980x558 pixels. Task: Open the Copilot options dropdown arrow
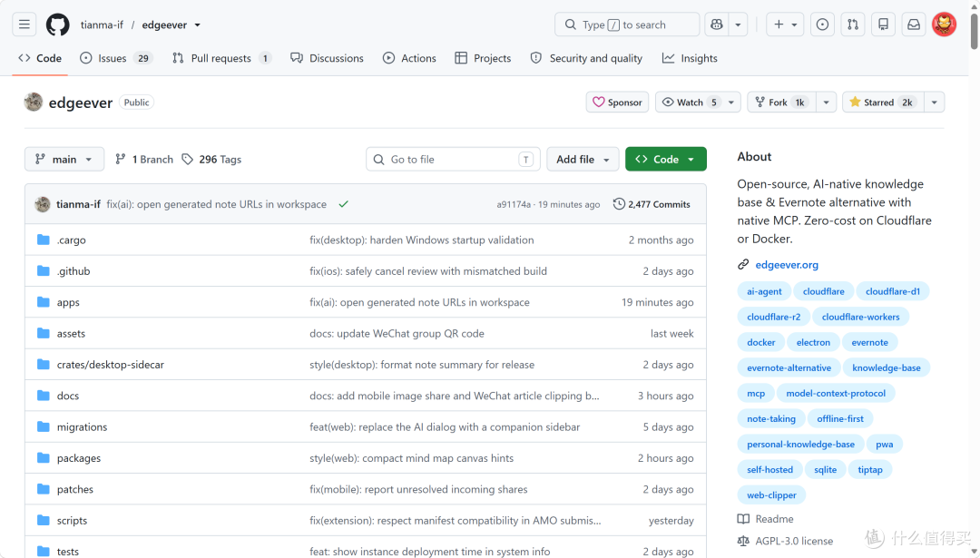738,24
